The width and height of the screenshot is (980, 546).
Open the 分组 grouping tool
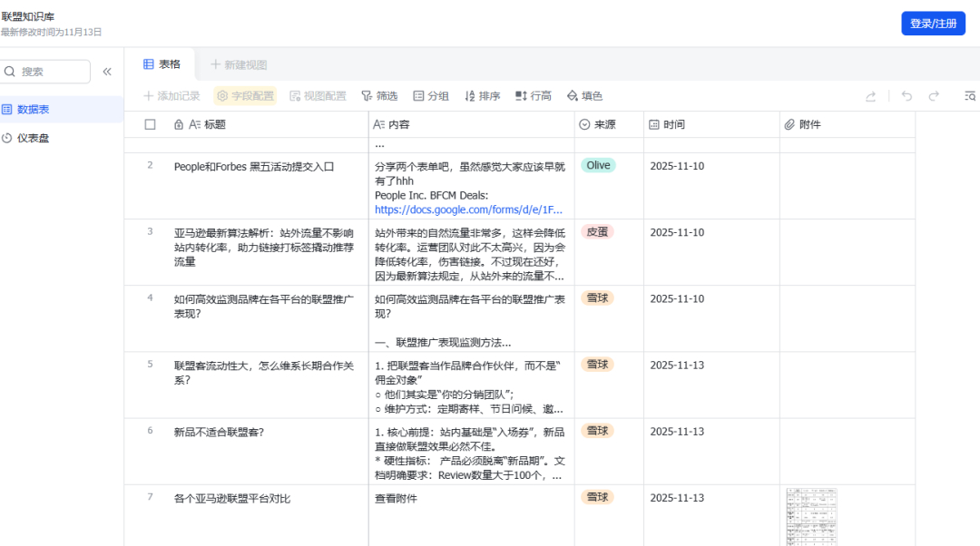(431, 95)
